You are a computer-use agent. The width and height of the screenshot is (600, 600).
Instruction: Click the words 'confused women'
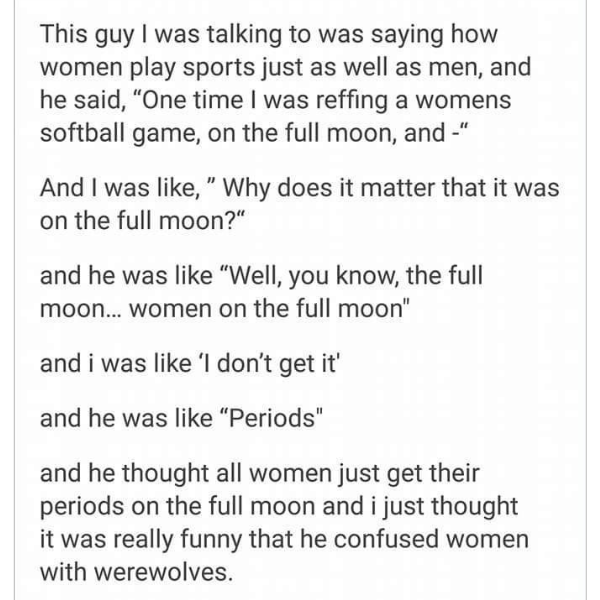(x=431, y=539)
